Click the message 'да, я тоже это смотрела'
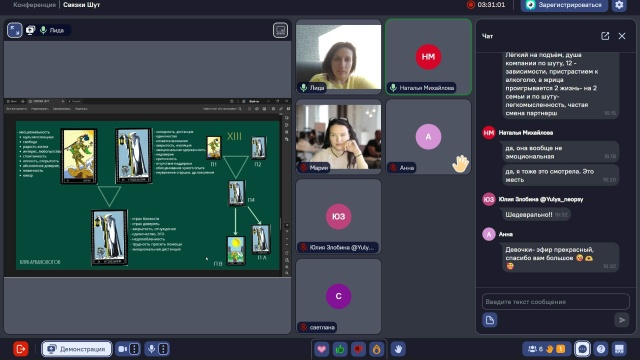This screenshot has width=640, height=360. (x=560, y=175)
